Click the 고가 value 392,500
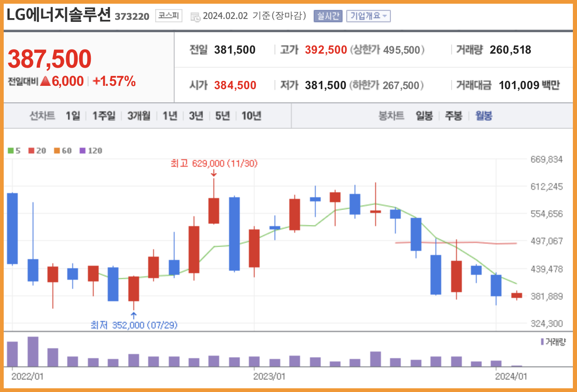The image size is (577, 392). coord(326,50)
